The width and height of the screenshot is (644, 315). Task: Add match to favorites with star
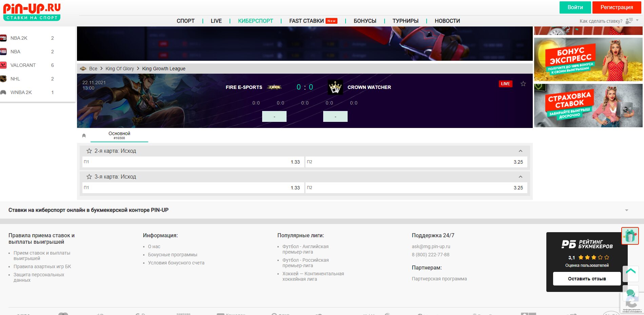point(523,84)
